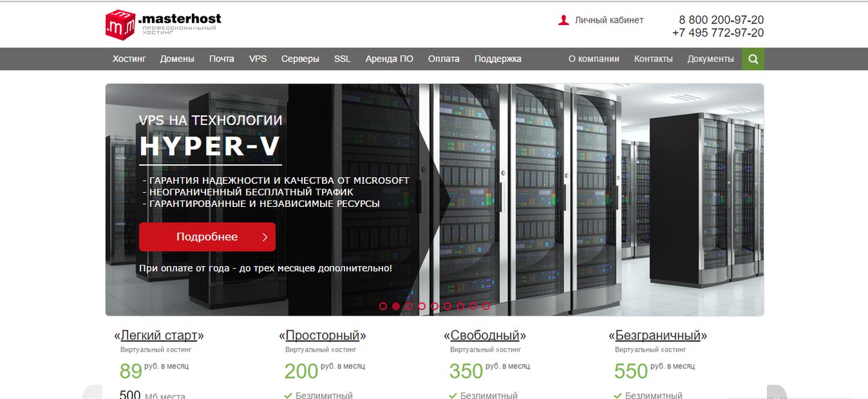Jump to the last carousel slide dot
The width and height of the screenshot is (868, 399).
pos(486,306)
